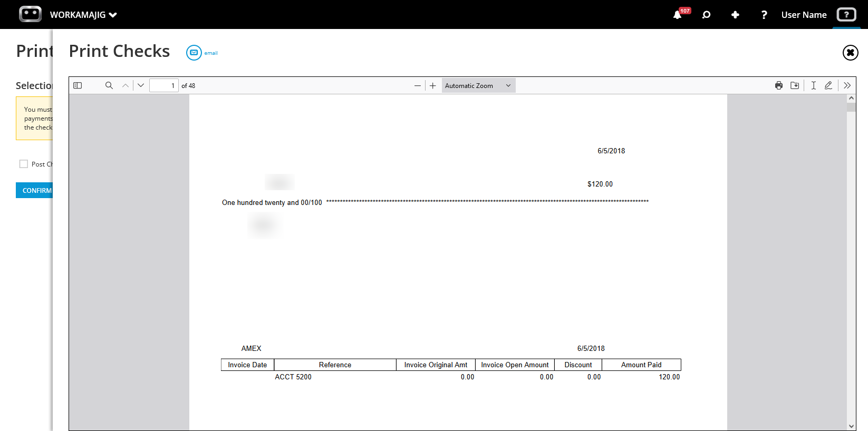Open the PDF viewer tools menu
The height and width of the screenshot is (431, 868).
[847, 85]
